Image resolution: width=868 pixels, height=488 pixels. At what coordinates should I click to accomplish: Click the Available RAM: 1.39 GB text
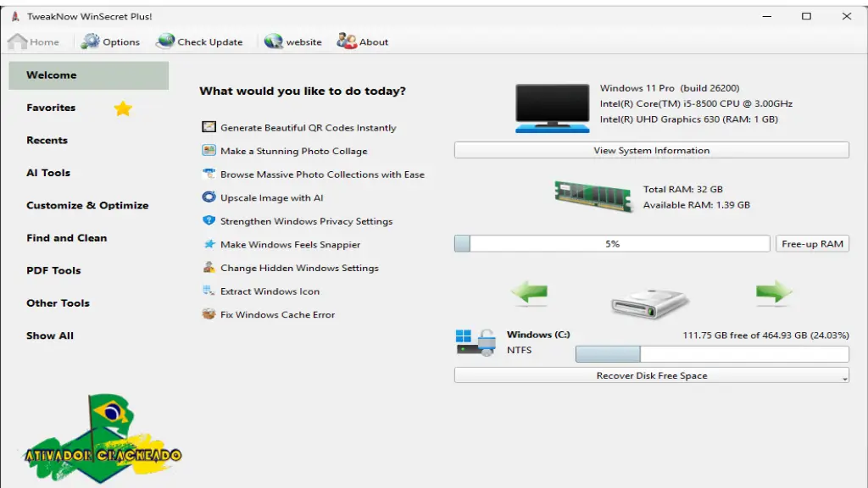[x=697, y=205]
